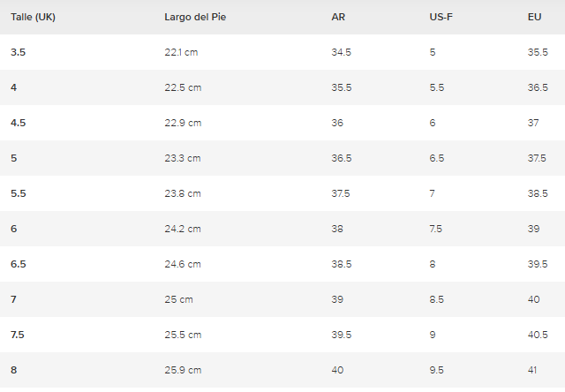
Task: Click EU size 40.5 cell
Action: tap(538, 335)
